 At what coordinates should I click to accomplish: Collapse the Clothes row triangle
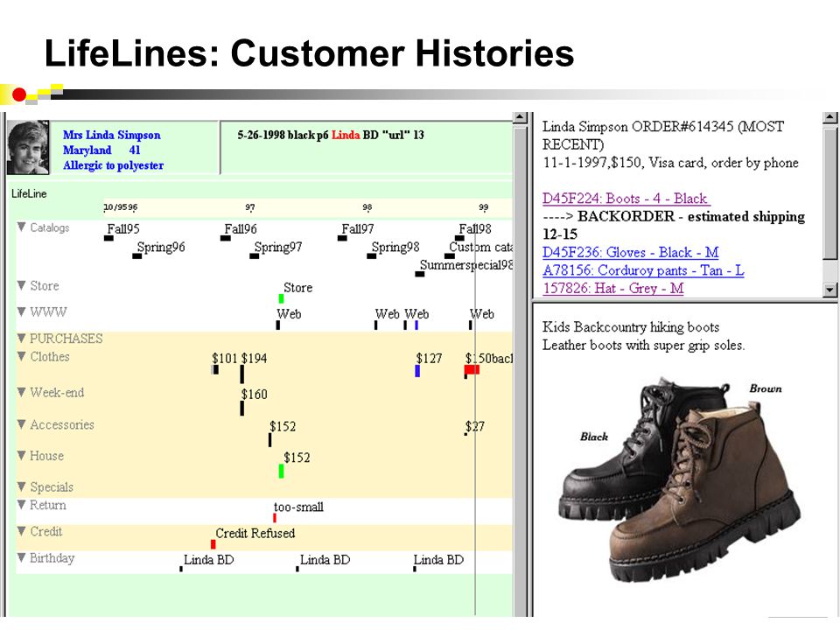pos(21,356)
